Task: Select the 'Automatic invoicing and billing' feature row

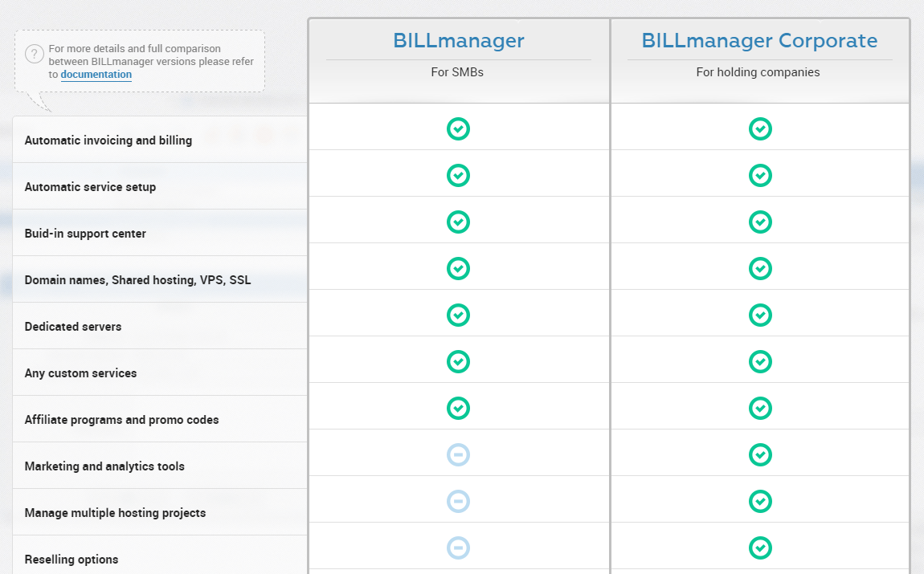Action: tap(160, 140)
